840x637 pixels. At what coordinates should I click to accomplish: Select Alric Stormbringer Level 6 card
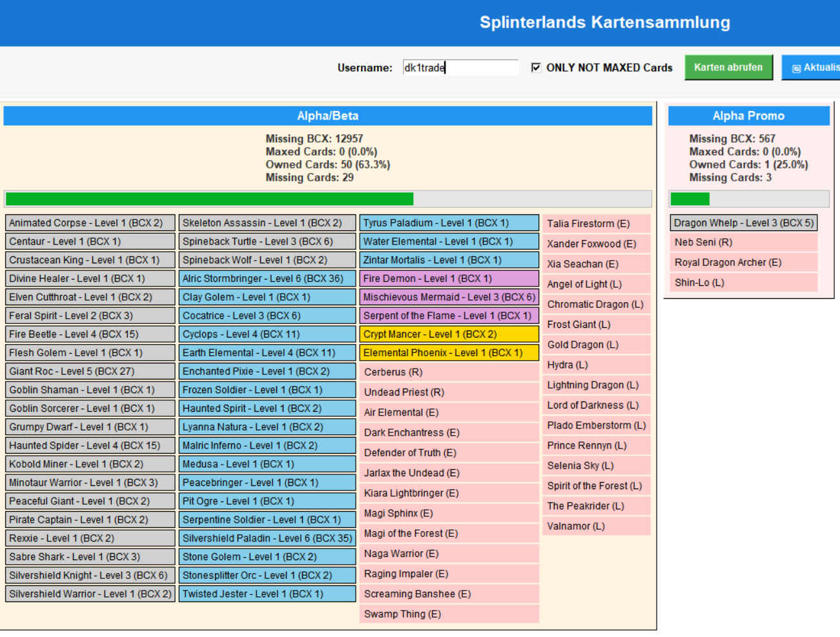pos(267,279)
